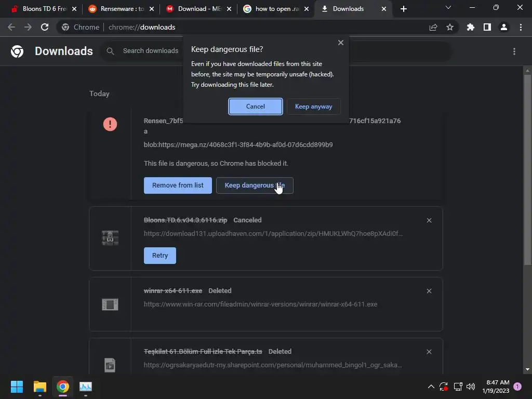Click the winrar exe file icon
This screenshot has width=532, height=399.
pyautogui.click(x=110, y=304)
